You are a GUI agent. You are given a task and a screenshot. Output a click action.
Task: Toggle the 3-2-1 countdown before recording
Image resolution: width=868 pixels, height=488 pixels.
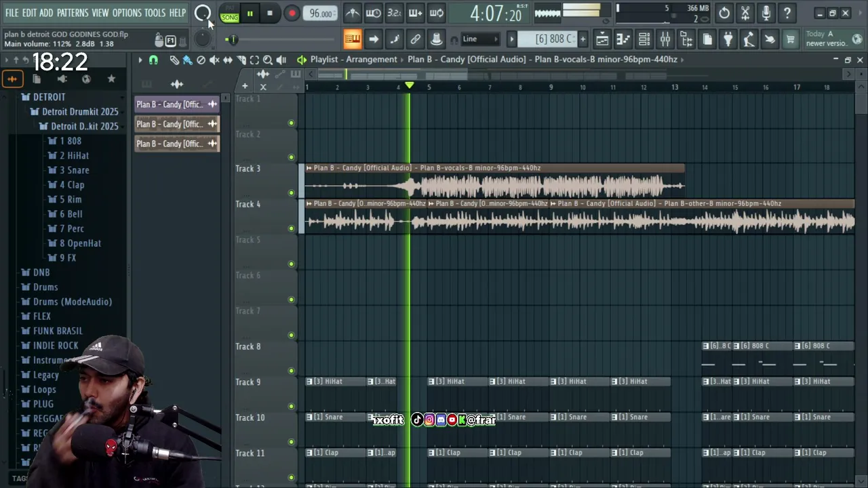pos(394,13)
